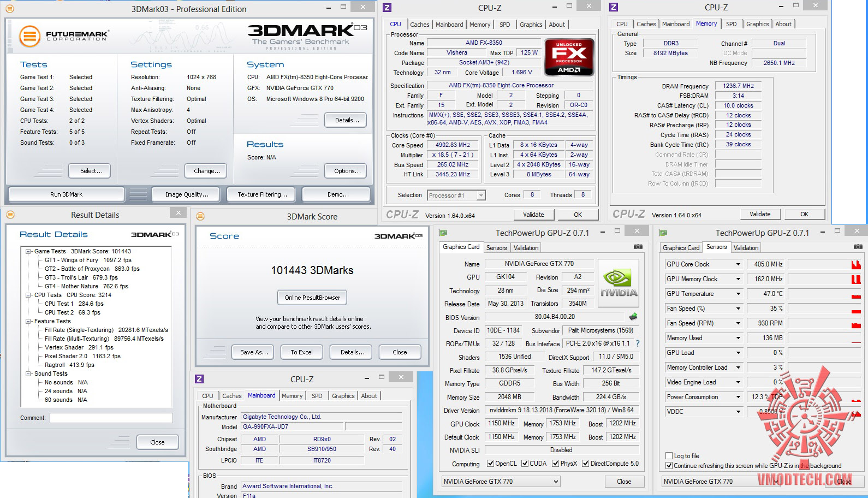Open the GPU Memory Clock sensor dropdown
The height and width of the screenshot is (498, 868).
(x=738, y=279)
